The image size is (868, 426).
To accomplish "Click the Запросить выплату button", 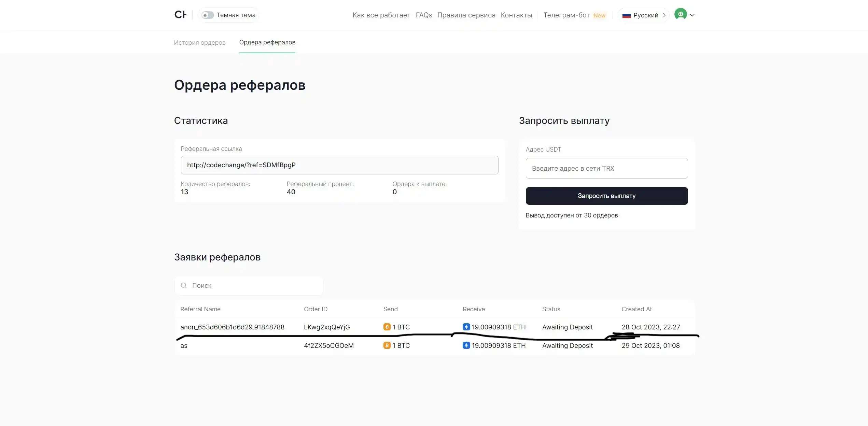I will pyautogui.click(x=607, y=196).
